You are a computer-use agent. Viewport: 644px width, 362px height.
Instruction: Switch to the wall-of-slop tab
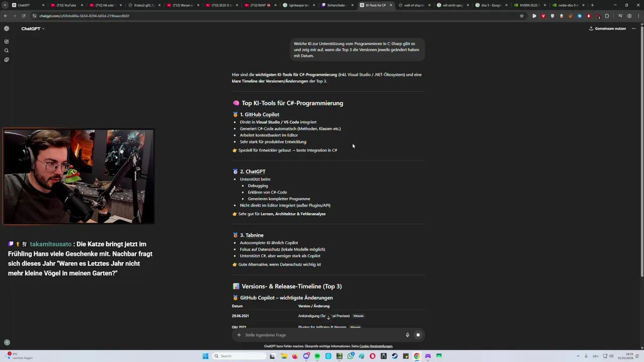click(414, 5)
